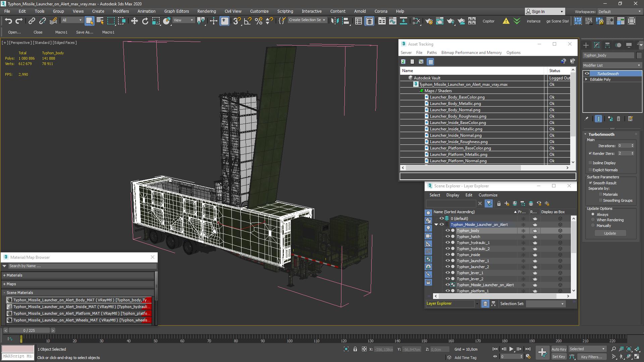Toggle Selection Lock icon in status bar
Screen dimensions: 644x362
pos(355,349)
